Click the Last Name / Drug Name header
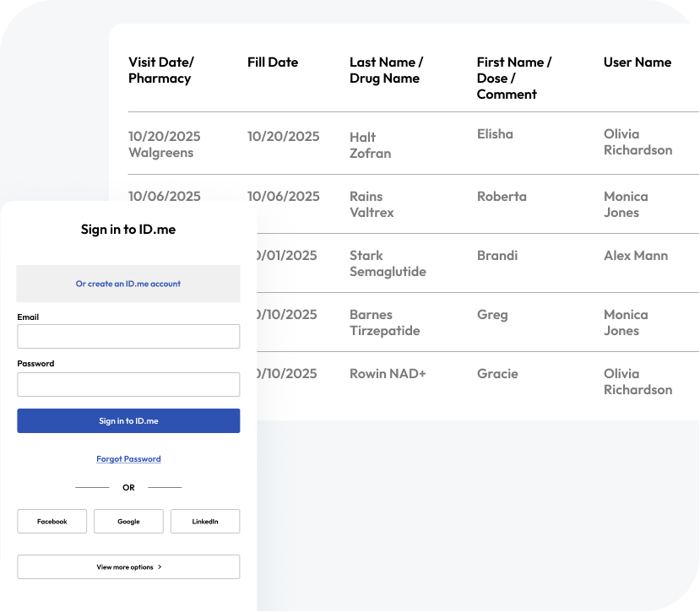700x612 pixels. pyautogui.click(x=386, y=70)
